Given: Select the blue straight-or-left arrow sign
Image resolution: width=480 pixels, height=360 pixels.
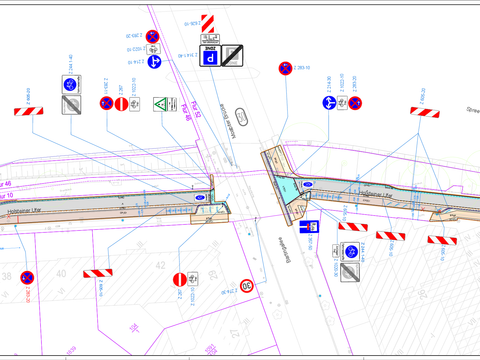Looking at the screenshot, I should click(154, 62).
